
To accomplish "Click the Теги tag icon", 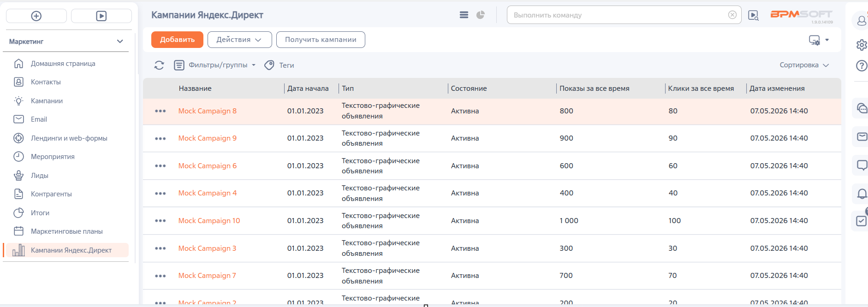I will [x=269, y=65].
